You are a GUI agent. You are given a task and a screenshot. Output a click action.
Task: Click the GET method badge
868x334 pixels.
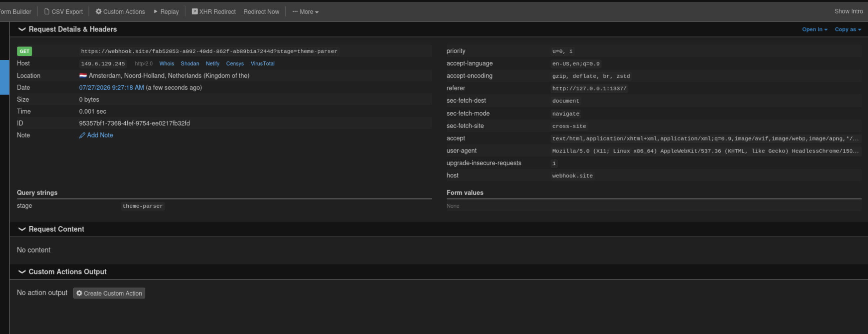(24, 51)
